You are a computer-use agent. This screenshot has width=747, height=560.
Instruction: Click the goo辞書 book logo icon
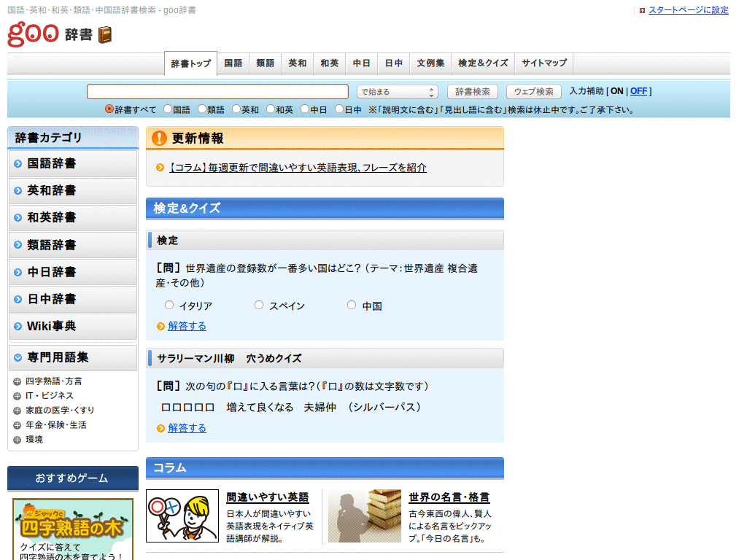pos(105,34)
